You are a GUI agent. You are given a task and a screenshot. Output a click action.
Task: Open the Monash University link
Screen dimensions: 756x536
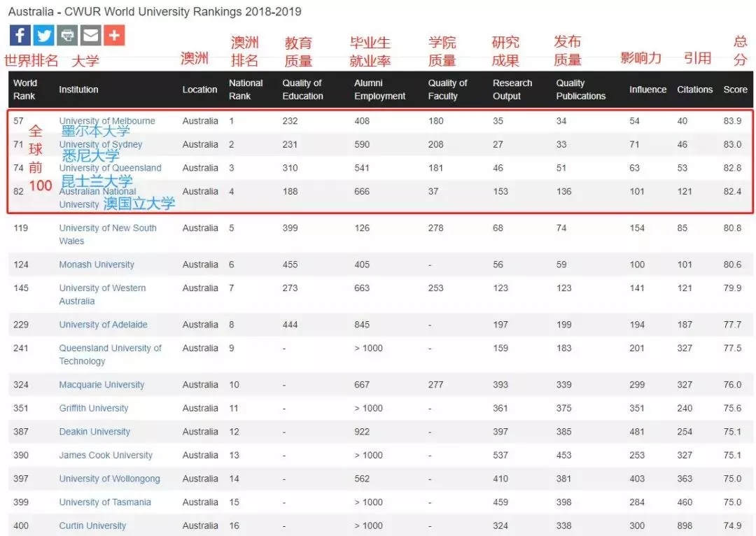click(97, 265)
